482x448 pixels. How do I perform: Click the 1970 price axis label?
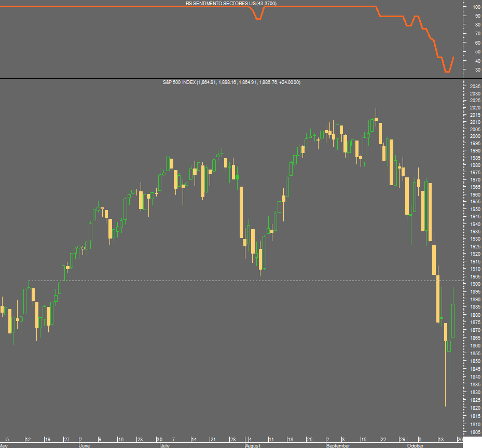point(475,179)
